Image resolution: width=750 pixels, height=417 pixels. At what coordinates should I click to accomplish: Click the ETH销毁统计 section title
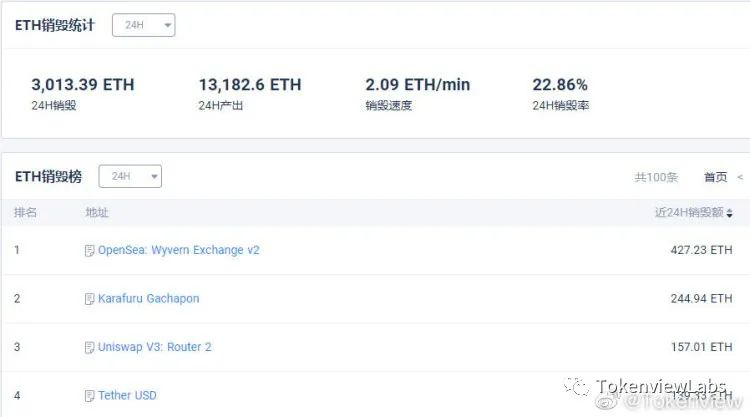(55, 25)
